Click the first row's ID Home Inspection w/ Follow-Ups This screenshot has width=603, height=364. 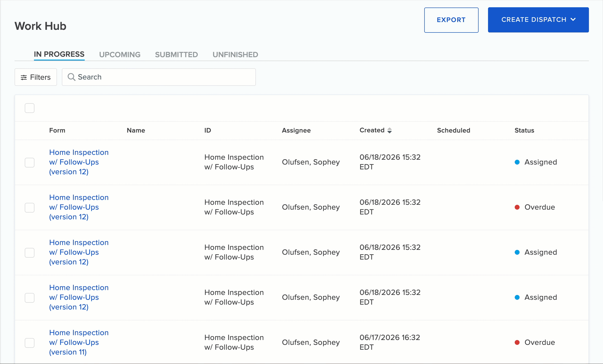click(234, 162)
